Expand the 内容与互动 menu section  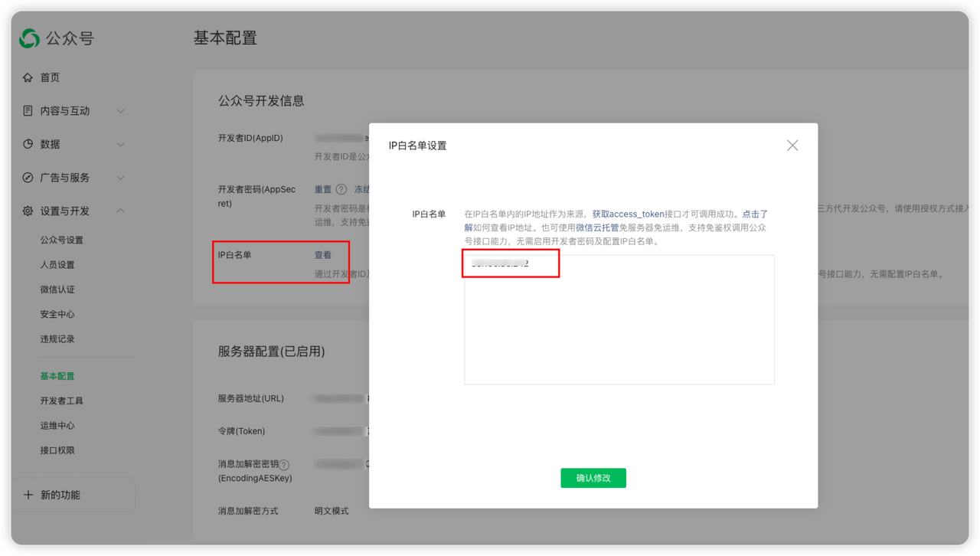(x=120, y=110)
